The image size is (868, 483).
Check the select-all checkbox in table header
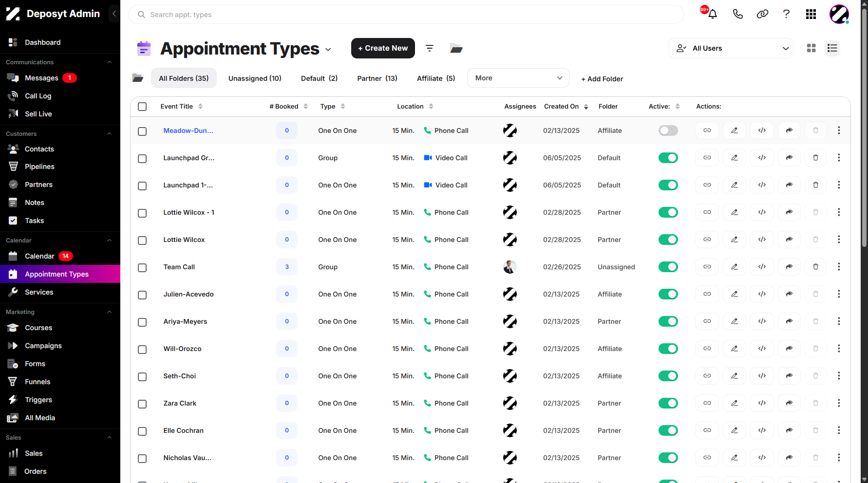142,107
